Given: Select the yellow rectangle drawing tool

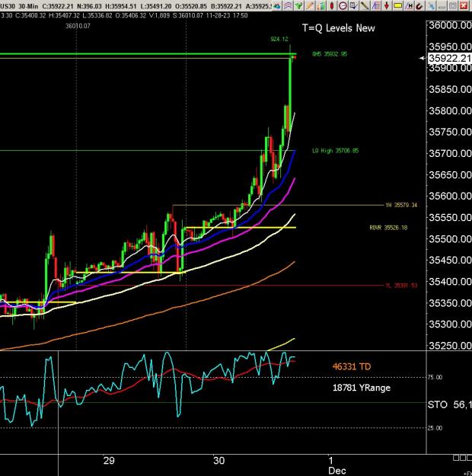Looking at the screenshot, I should click(397, 6).
